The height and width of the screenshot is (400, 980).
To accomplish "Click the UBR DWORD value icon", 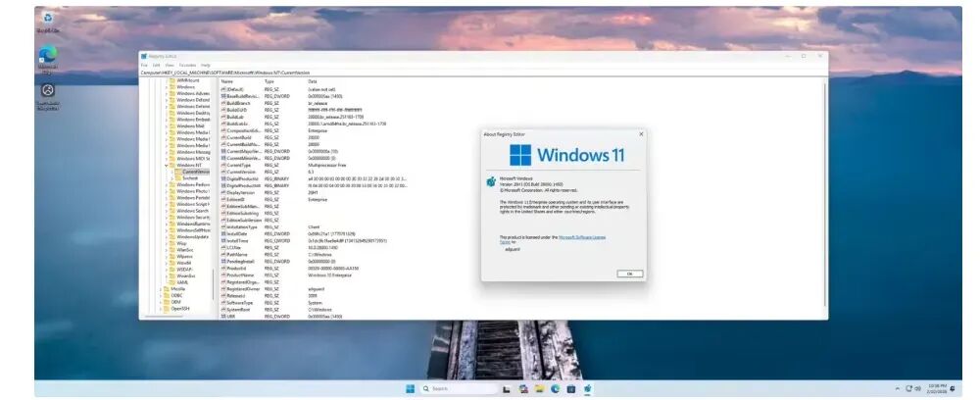I will click(223, 317).
